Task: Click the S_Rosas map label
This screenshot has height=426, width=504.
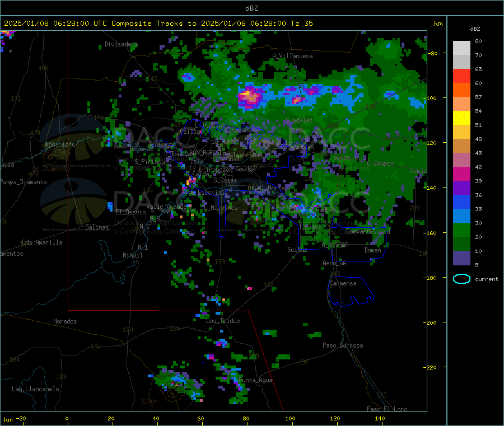Action: [225, 181]
